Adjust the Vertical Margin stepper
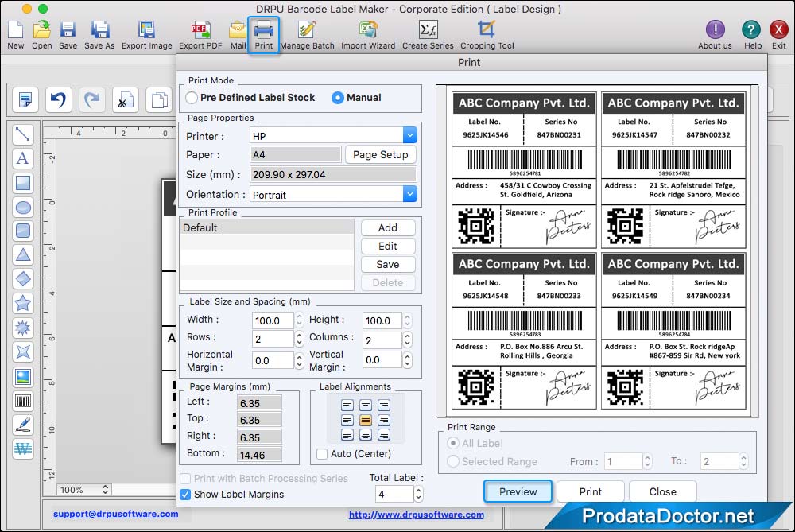795x532 pixels. pyautogui.click(x=407, y=359)
